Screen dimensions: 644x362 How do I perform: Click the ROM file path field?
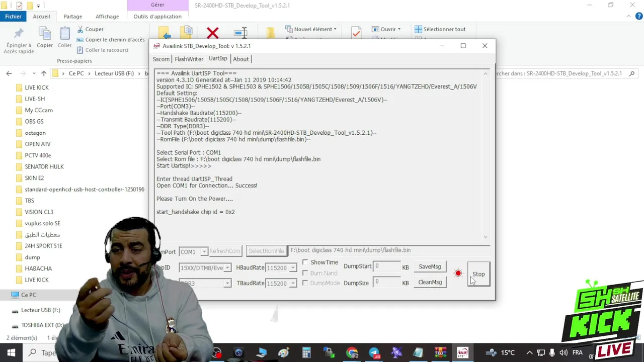pyautogui.click(x=389, y=250)
